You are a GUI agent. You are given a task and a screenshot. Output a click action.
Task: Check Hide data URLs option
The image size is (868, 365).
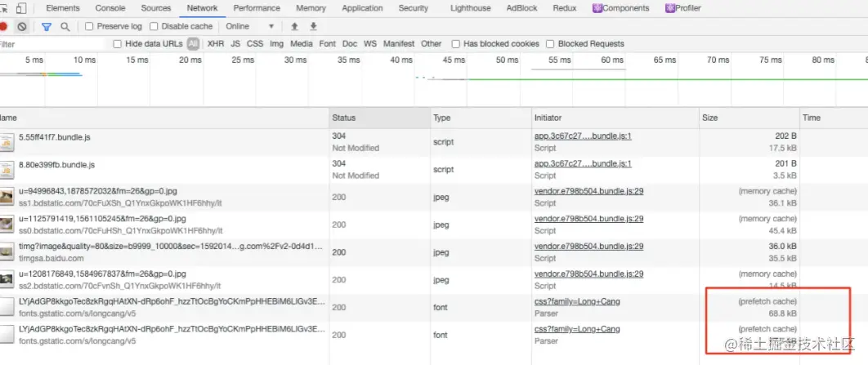click(x=118, y=44)
